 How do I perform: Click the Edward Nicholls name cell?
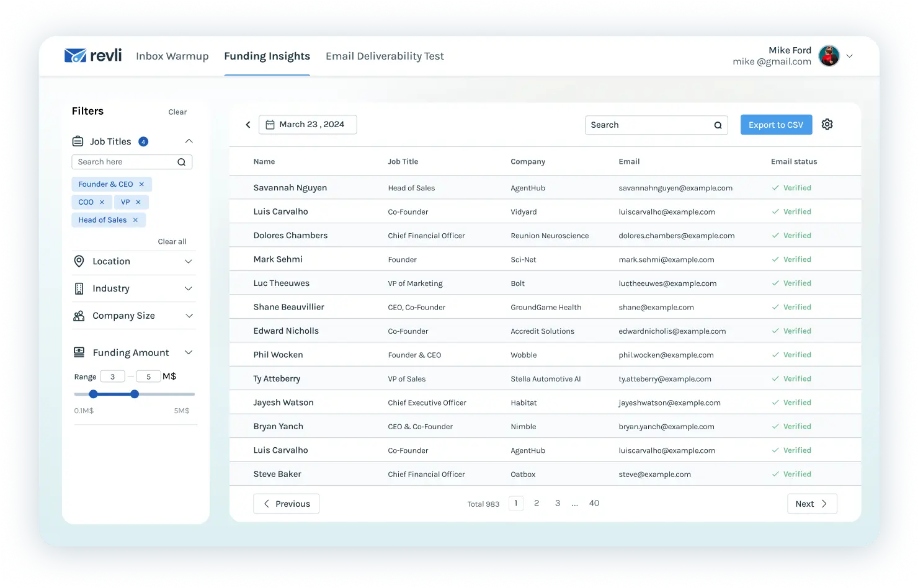pos(286,331)
